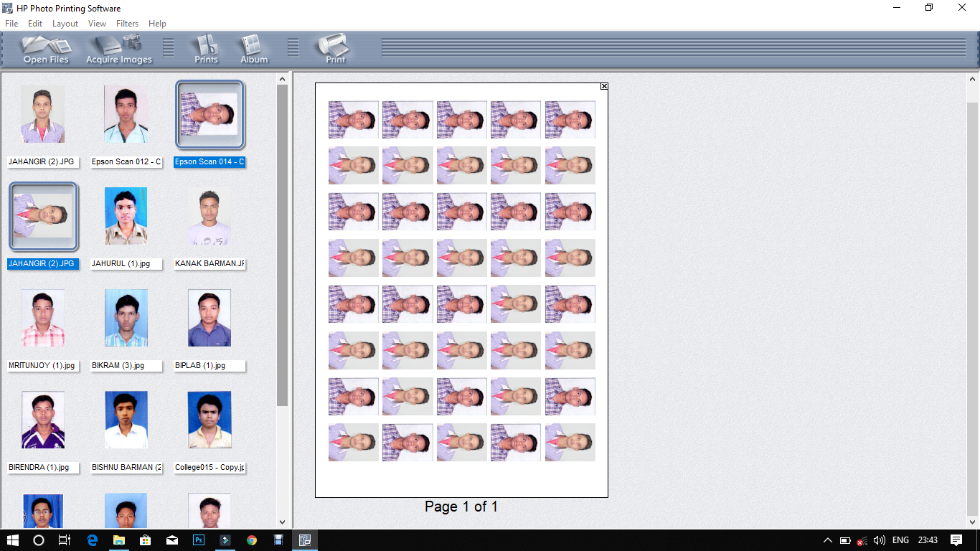Click the thumbnail panel scrollbar thumb

click(282, 245)
